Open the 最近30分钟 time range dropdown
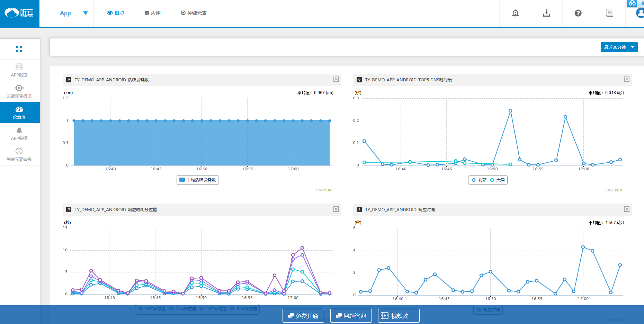Image resolution: width=644 pixels, height=324 pixels. click(619, 47)
